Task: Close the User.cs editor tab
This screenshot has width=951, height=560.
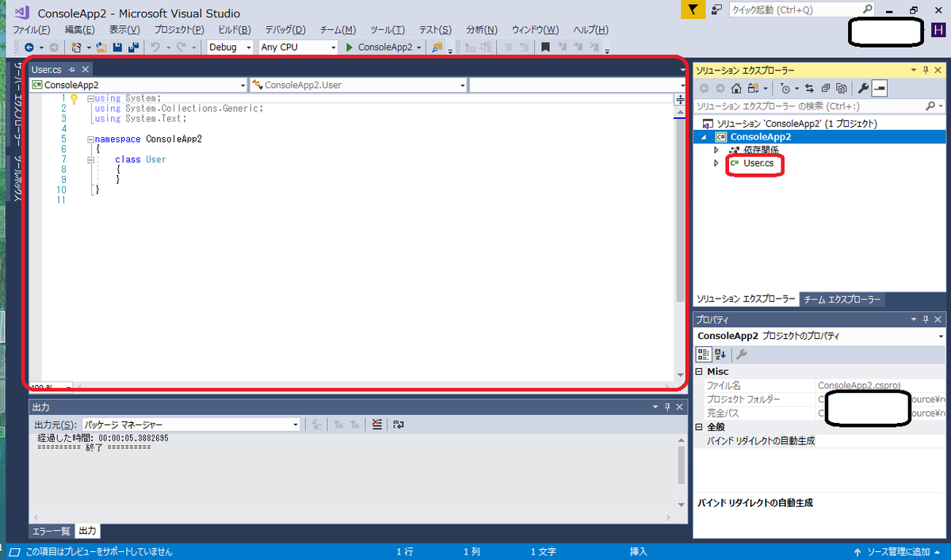Action: click(x=85, y=70)
